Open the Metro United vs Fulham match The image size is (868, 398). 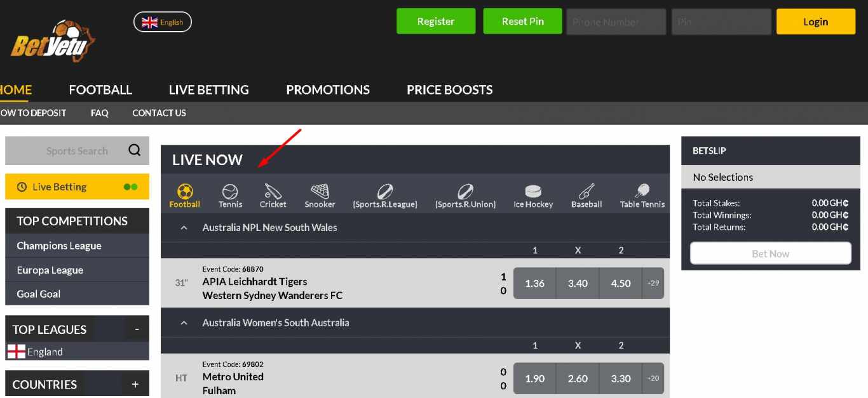pyautogui.click(x=233, y=383)
